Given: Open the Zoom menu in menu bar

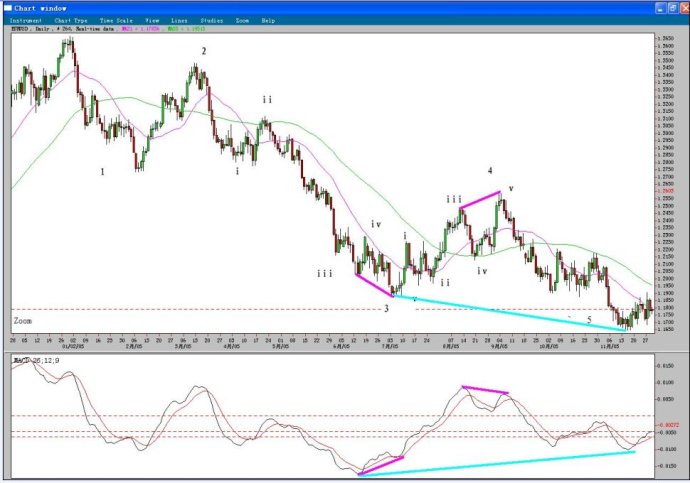Looking at the screenshot, I should click(243, 19).
